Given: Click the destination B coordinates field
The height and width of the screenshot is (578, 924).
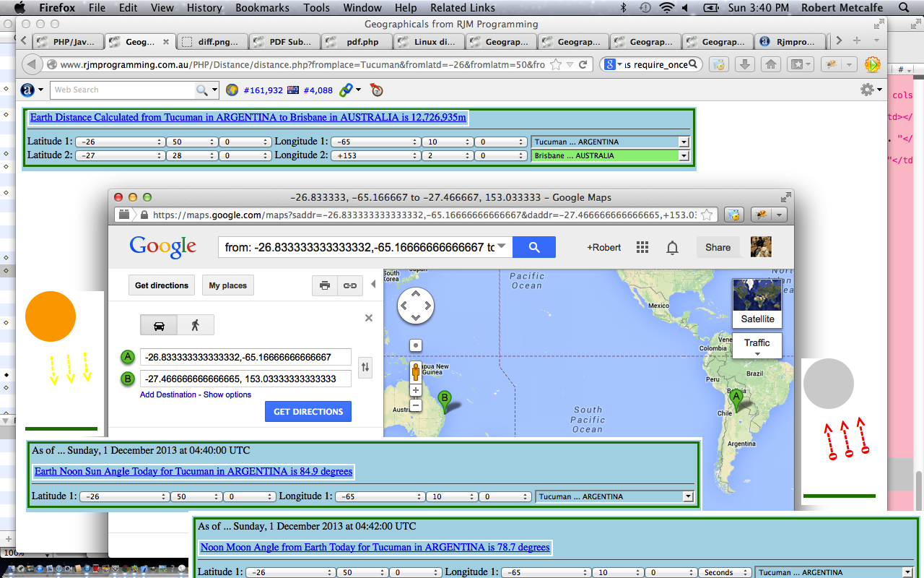Looking at the screenshot, I should (x=245, y=379).
